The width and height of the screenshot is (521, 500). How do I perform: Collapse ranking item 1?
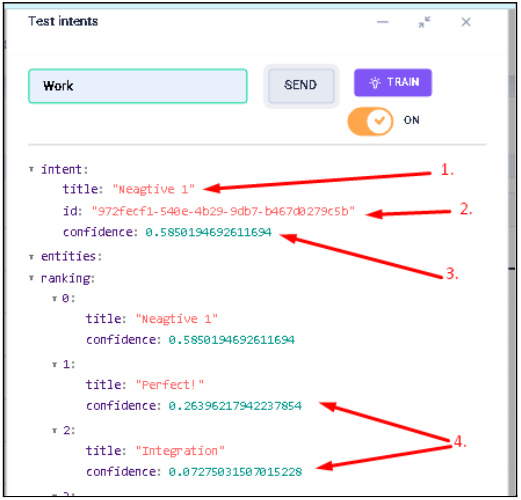(54, 365)
